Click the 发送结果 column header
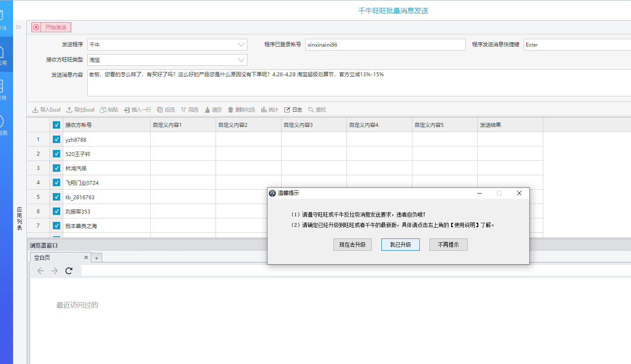631x364 pixels. [x=510, y=125]
